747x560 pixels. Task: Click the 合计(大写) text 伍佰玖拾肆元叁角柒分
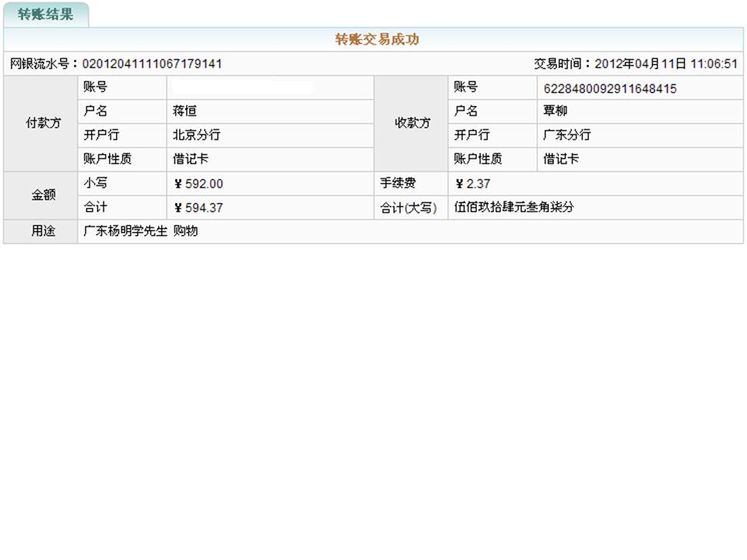click(x=514, y=208)
